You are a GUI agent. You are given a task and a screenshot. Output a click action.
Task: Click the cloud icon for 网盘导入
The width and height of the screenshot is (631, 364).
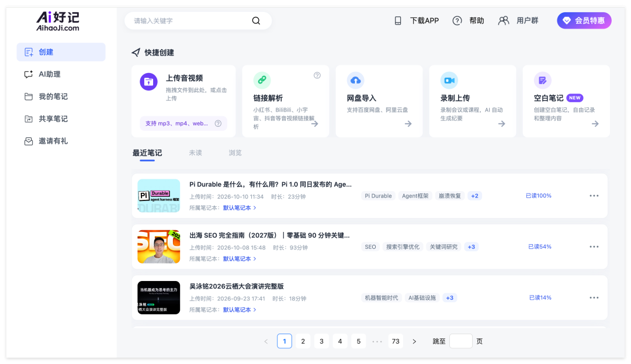355,81
